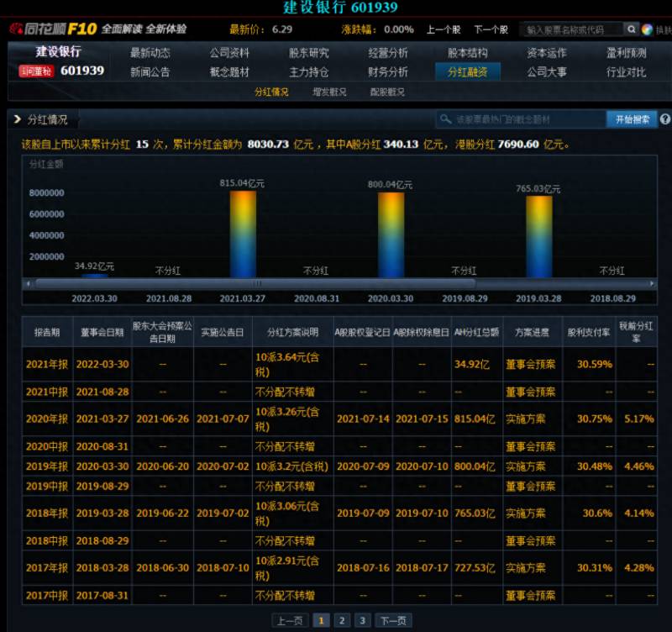Click the 2022.03.30 date label under chart
672x632 pixels.
click(94, 298)
